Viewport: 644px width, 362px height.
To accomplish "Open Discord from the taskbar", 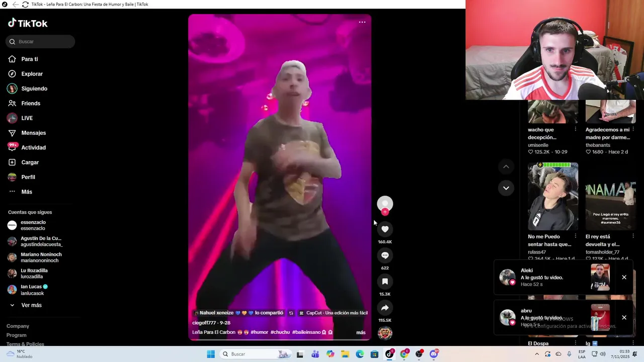I will pos(434,354).
